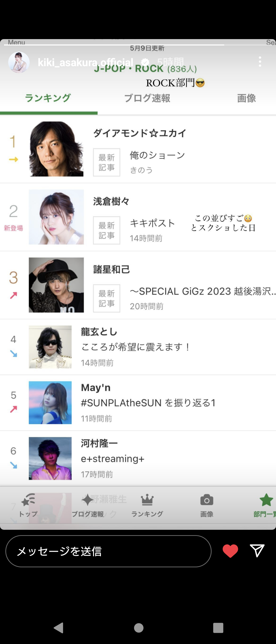The image size is (276, 644).
Task: Open kiki_asakura.official profile avatar
Action: tap(19, 62)
